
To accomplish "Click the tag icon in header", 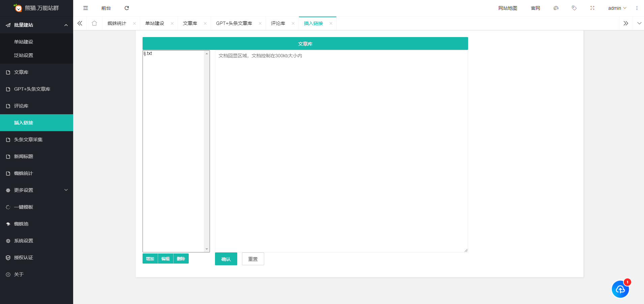I will click(x=574, y=8).
